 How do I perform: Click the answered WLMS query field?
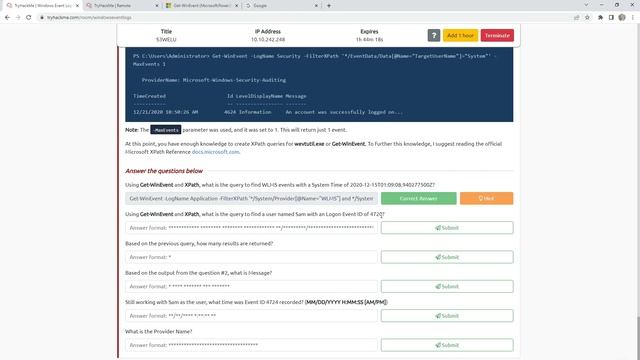251,198
